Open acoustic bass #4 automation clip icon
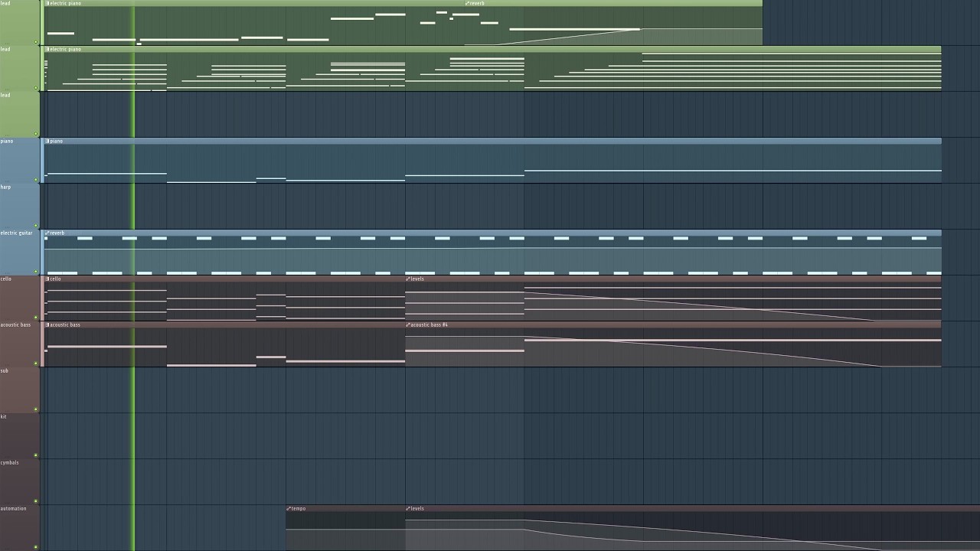The width and height of the screenshot is (980, 551). click(x=408, y=324)
